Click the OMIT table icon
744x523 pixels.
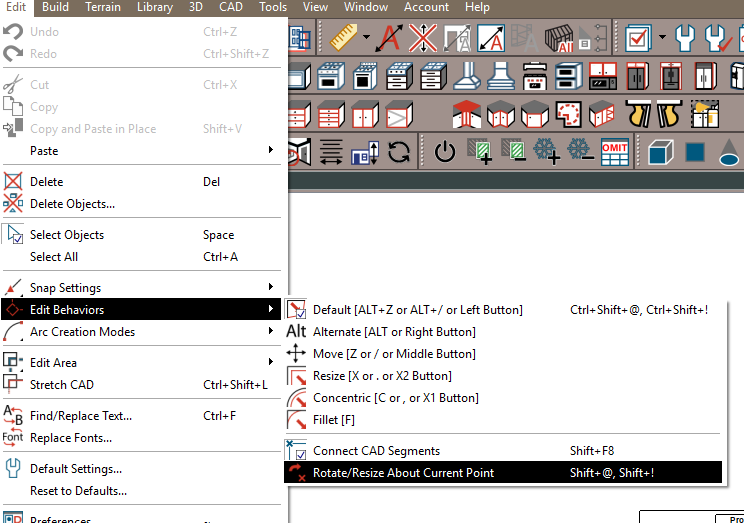click(x=613, y=152)
